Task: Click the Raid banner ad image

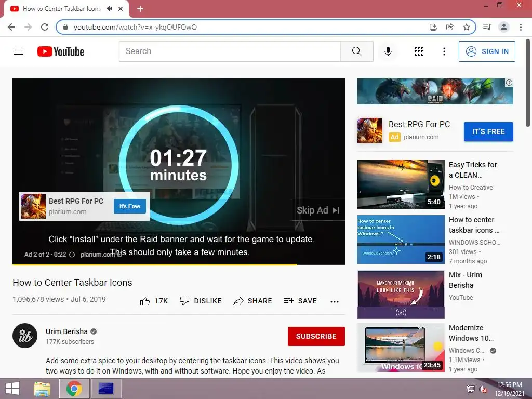Action: [435, 91]
